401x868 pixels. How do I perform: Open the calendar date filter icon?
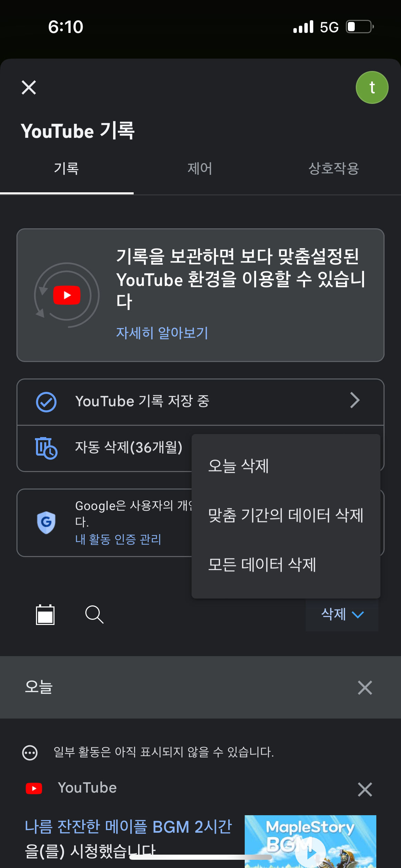45,614
